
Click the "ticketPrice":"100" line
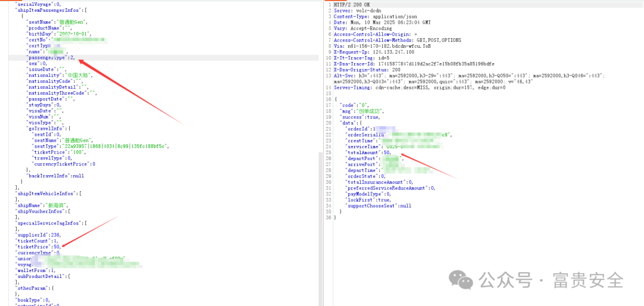pyautogui.click(x=58, y=152)
